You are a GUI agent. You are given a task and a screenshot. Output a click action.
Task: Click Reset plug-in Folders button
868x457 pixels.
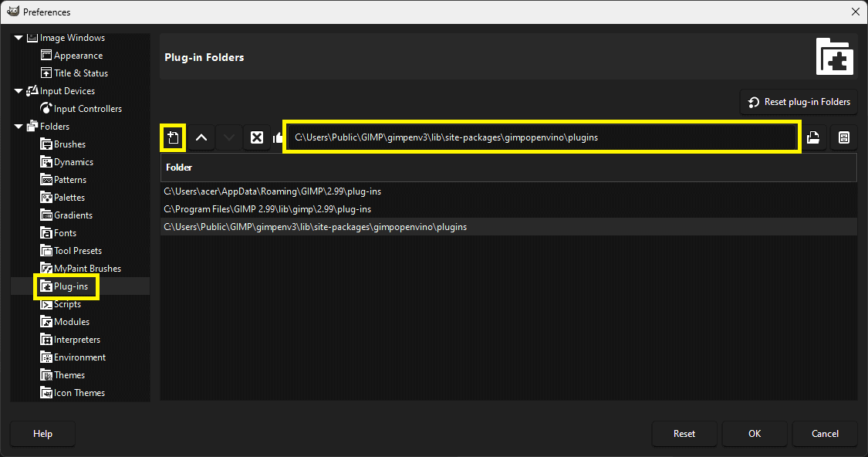point(799,102)
